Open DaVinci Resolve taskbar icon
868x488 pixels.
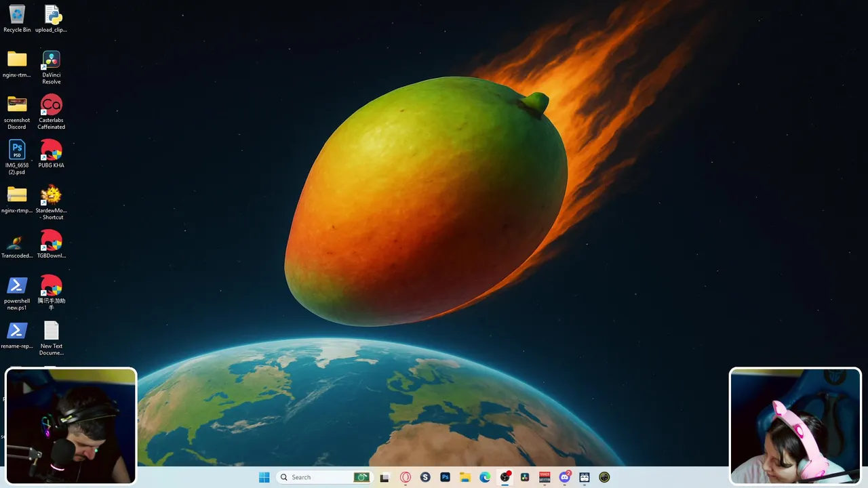pyautogui.click(x=525, y=477)
